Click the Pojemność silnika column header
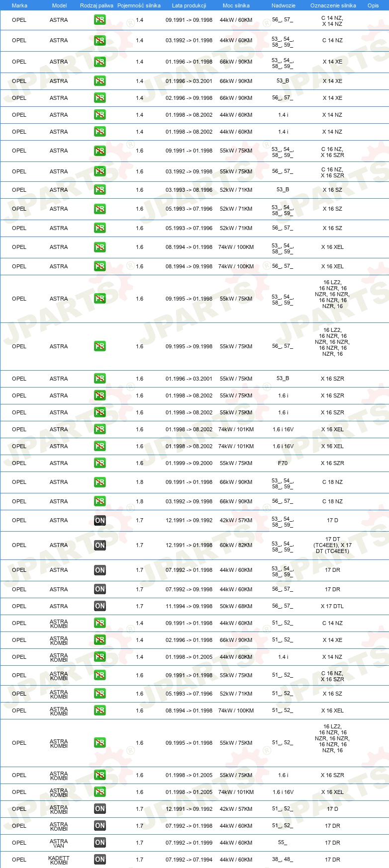The image size is (389, 868). (139, 5)
